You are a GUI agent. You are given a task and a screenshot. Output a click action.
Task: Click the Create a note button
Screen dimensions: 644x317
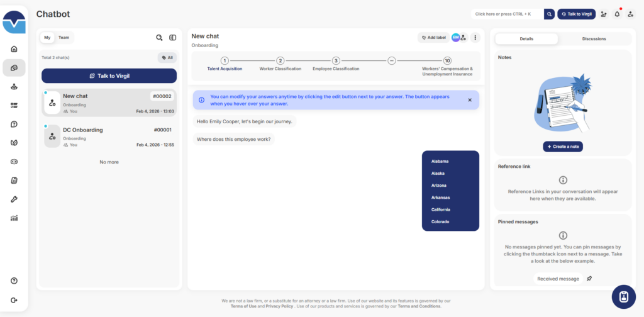563,147
